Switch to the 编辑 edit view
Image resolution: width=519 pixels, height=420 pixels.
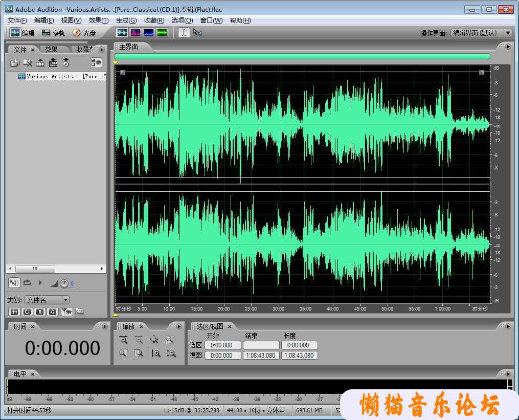(22, 33)
